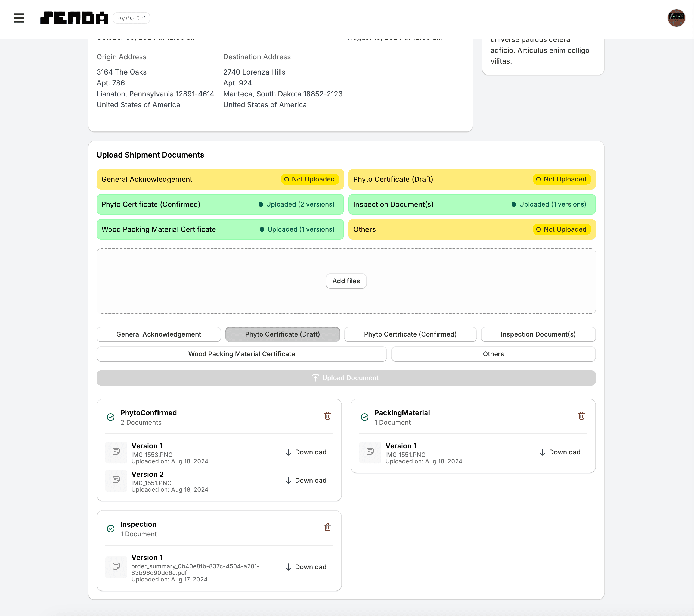Click General Acknowledgement Not Uploaded status row
The image size is (694, 616).
220,179
